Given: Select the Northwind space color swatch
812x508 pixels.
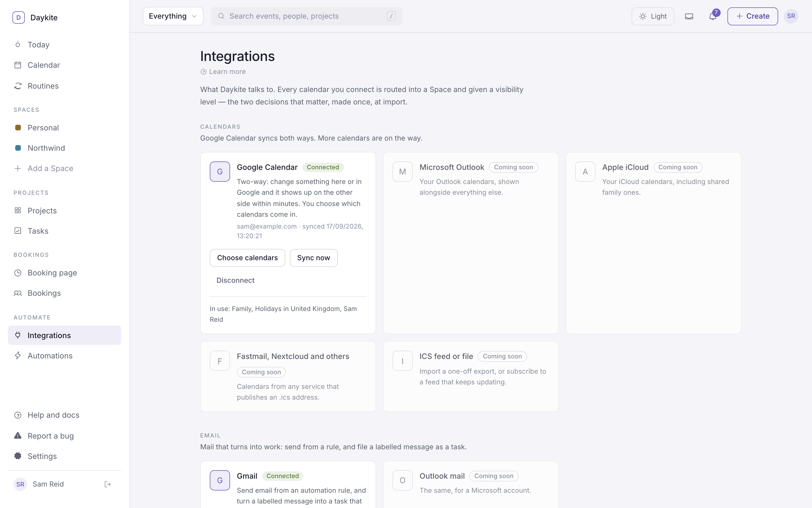Looking at the screenshot, I should pyautogui.click(x=18, y=148).
